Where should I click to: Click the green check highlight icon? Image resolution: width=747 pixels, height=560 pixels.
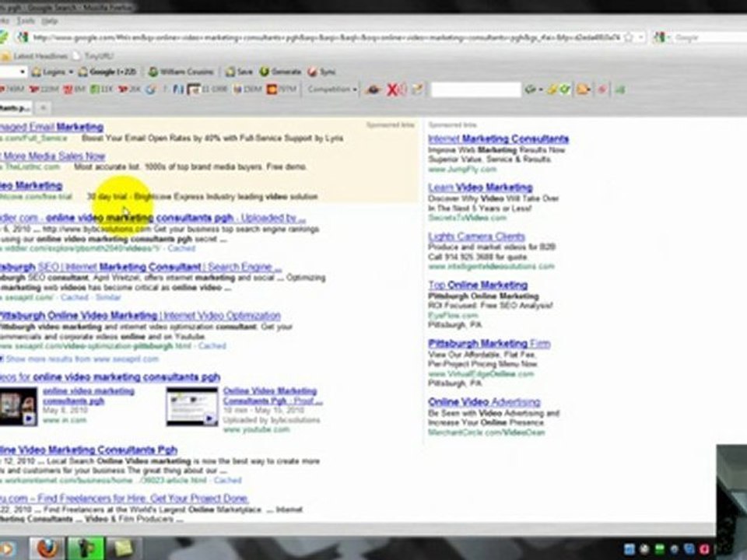click(566, 89)
